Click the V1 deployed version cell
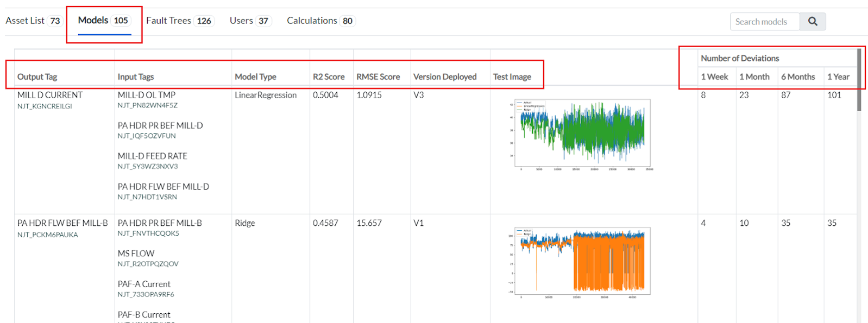 click(418, 223)
